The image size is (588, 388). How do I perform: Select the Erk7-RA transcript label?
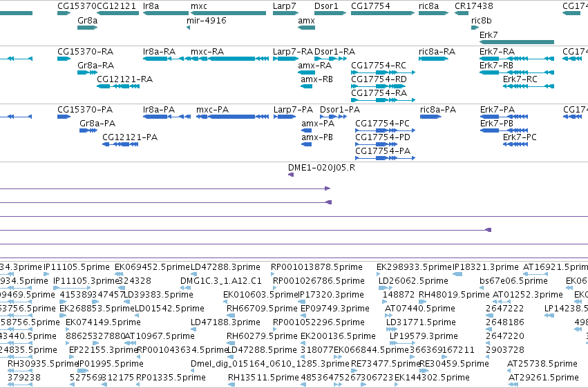point(497,51)
